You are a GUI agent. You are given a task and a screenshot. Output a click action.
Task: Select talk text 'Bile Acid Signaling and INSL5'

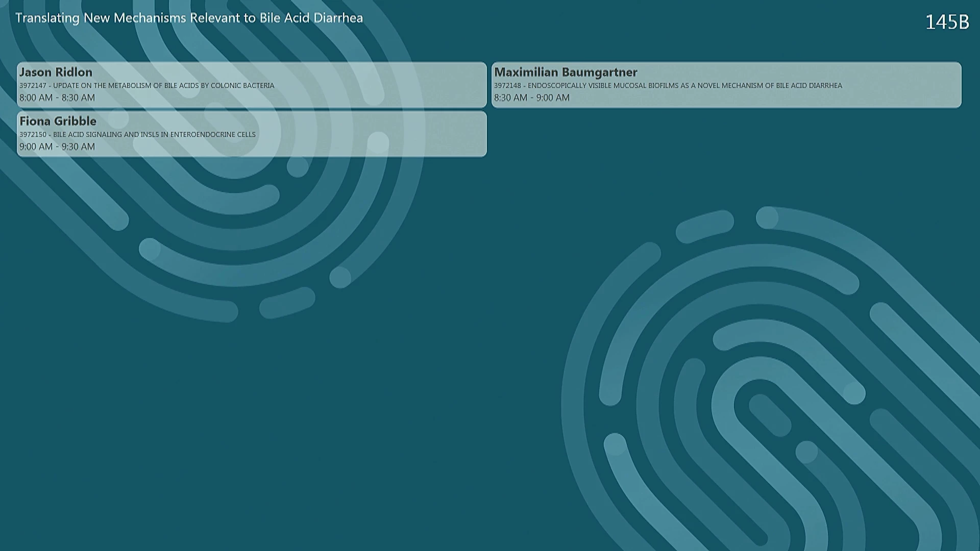106,135
